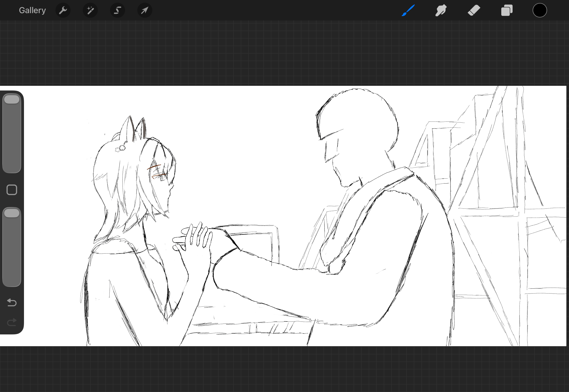Click the brush opacity slider handle
The image size is (569, 392).
tap(12, 213)
